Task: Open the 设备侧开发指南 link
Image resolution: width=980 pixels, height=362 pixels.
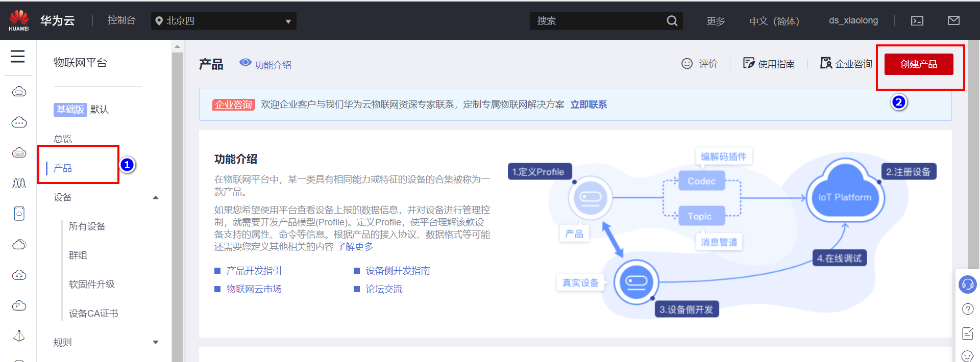Action: tap(398, 271)
